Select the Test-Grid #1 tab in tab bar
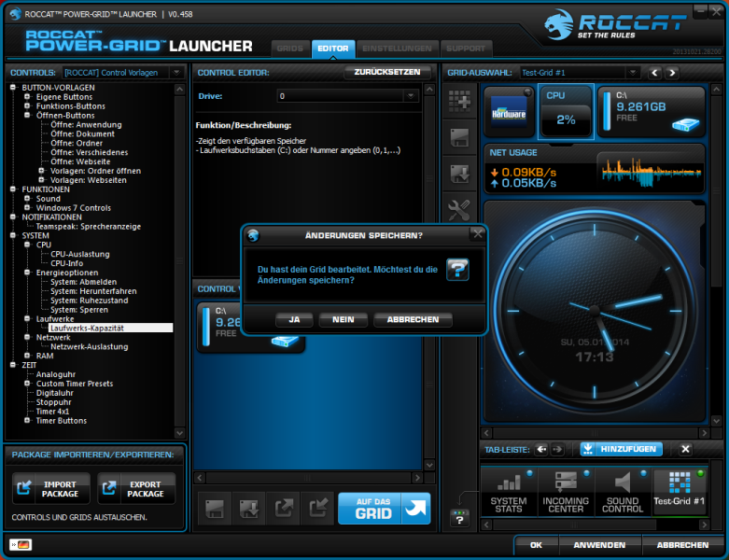 (680, 492)
